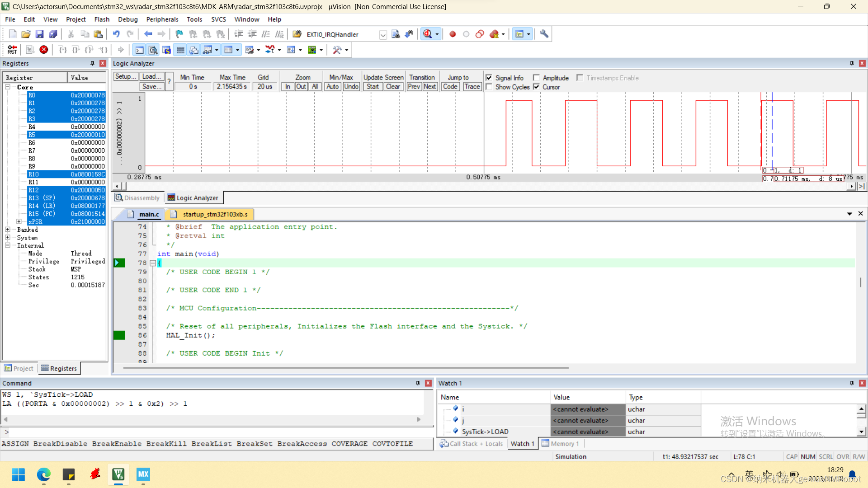Click the RST reset CPU icon
The height and width of the screenshot is (488, 868).
tap(12, 50)
